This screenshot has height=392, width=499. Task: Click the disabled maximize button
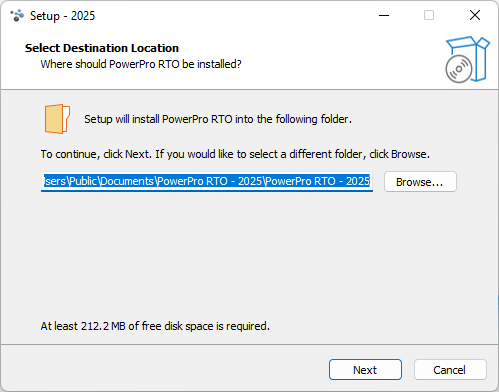pos(429,15)
